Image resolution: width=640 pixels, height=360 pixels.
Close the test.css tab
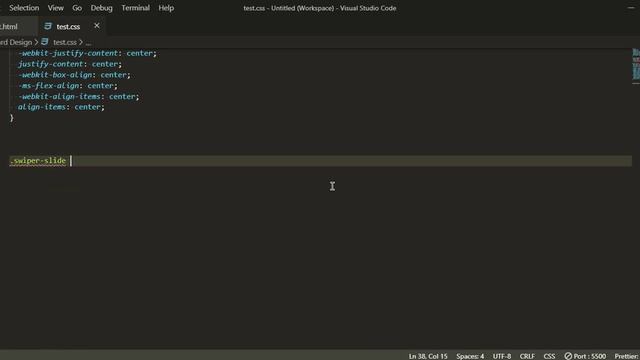tap(97, 26)
